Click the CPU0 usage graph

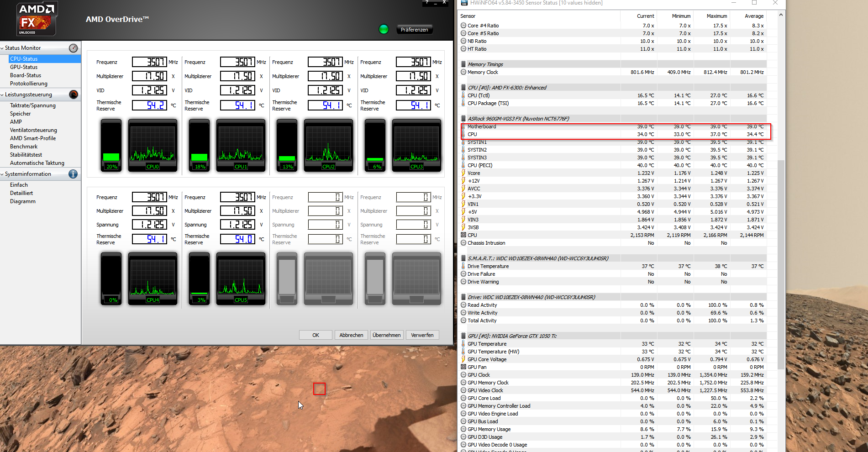coord(153,146)
